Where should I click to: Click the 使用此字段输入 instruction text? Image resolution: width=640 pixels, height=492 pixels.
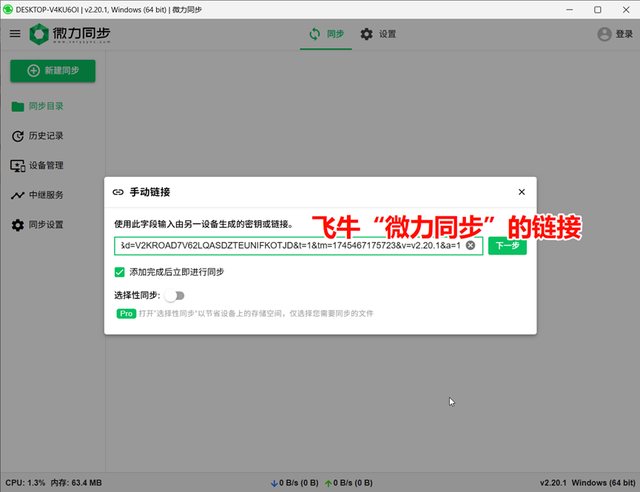204,224
